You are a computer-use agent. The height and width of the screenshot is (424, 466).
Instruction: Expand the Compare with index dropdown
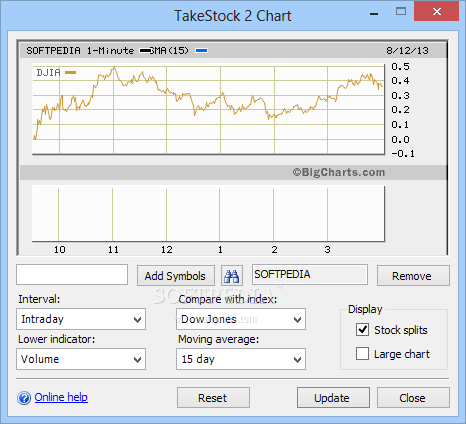(x=241, y=319)
